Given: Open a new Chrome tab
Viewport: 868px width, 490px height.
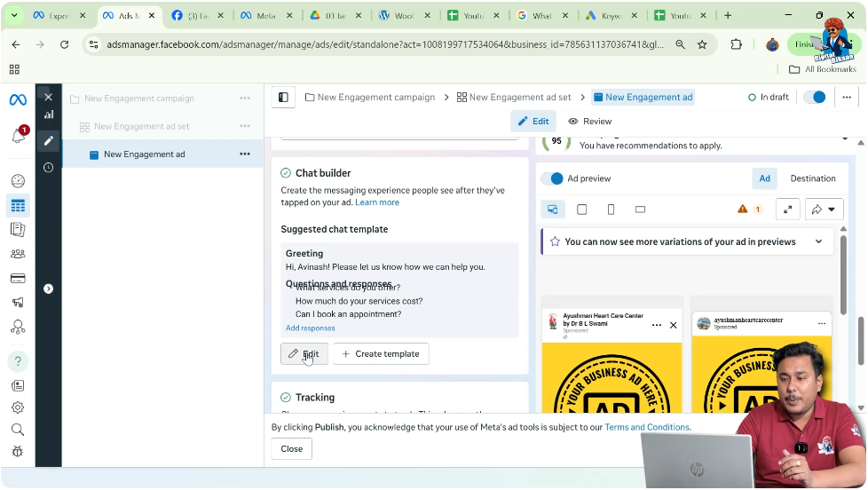Looking at the screenshot, I should (728, 15).
